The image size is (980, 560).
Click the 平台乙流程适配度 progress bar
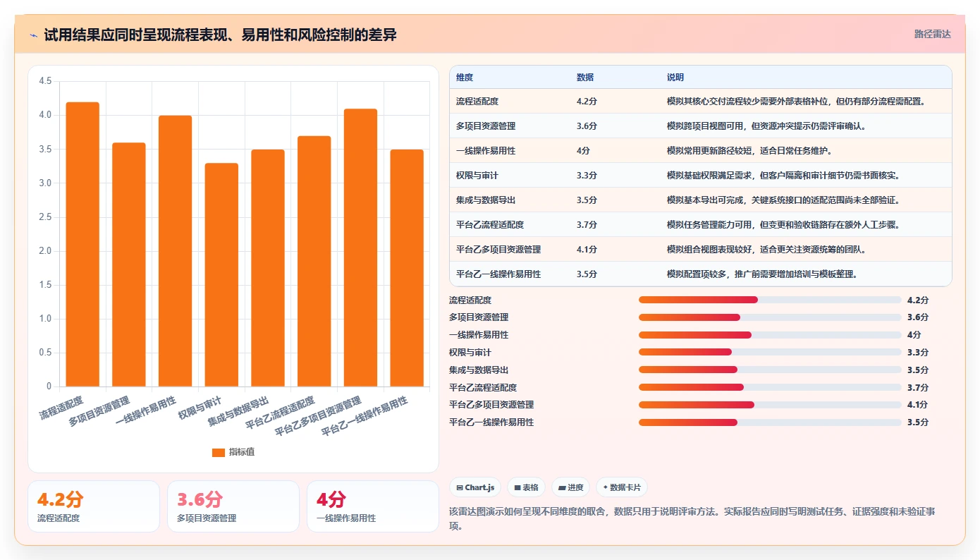pyautogui.click(x=770, y=387)
